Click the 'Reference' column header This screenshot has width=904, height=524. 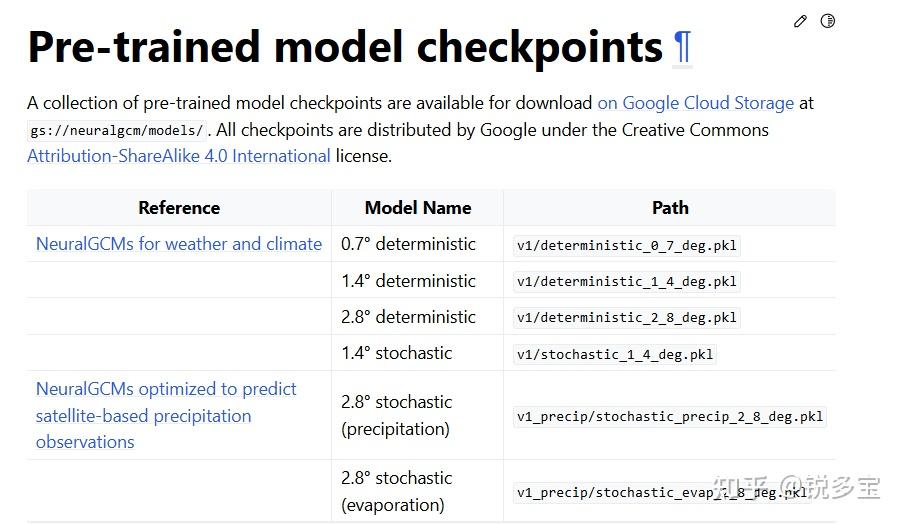pyautogui.click(x=179, y=208)
